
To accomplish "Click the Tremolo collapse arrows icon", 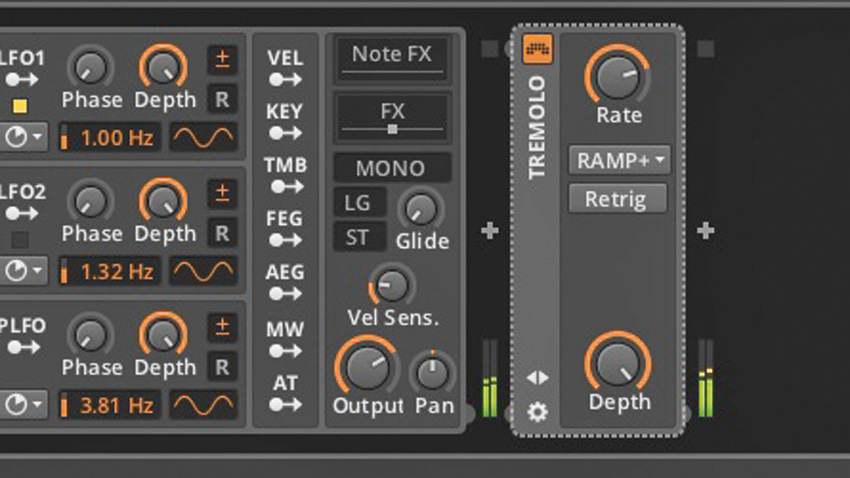I will (537, 378).
